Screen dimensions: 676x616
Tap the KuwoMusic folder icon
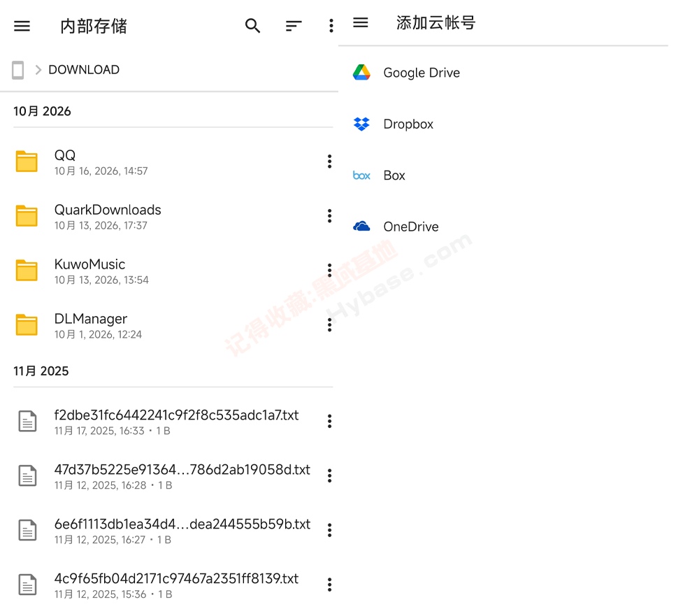[27, 271]
